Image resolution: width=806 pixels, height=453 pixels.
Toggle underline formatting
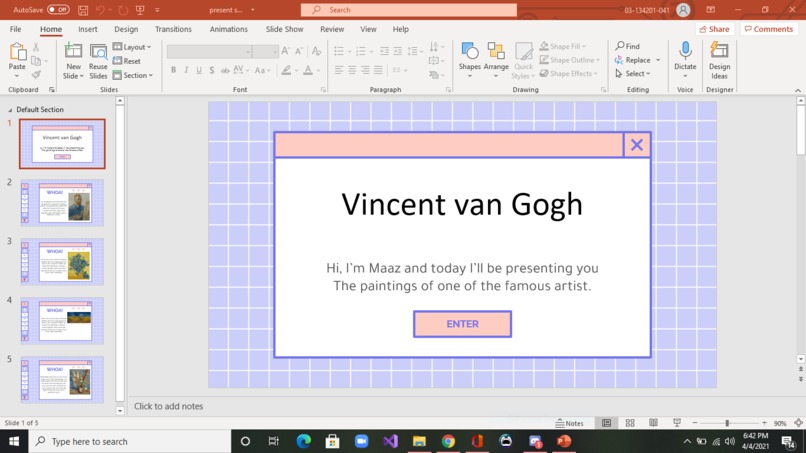[199, 70]
